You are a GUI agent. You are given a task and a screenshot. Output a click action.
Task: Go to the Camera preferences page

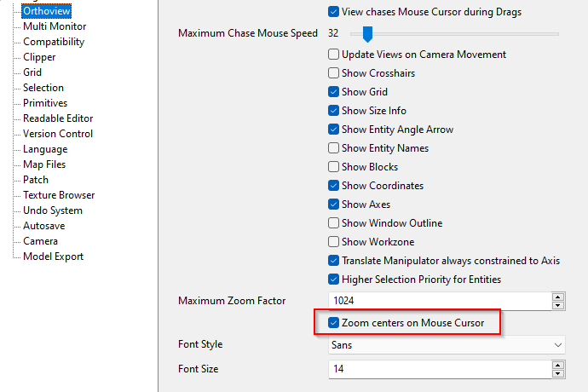(x=41, y=241)
